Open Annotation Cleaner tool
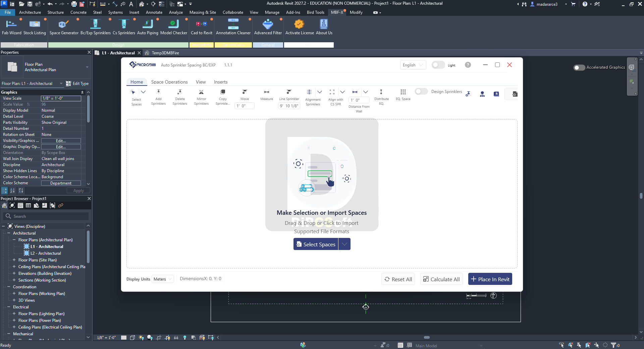The image size is (644, 349). [x=233, y=27]
